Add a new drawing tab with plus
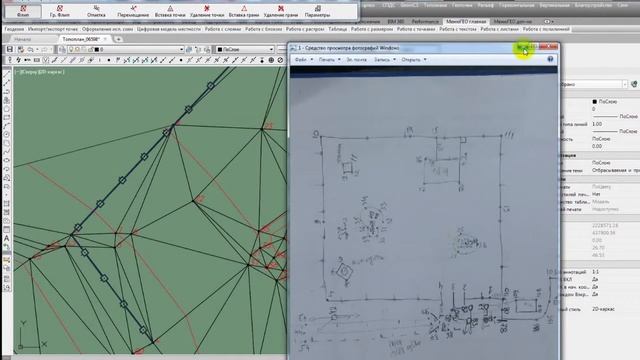Screen dimensions: 640x360 (x=118, y=39)
